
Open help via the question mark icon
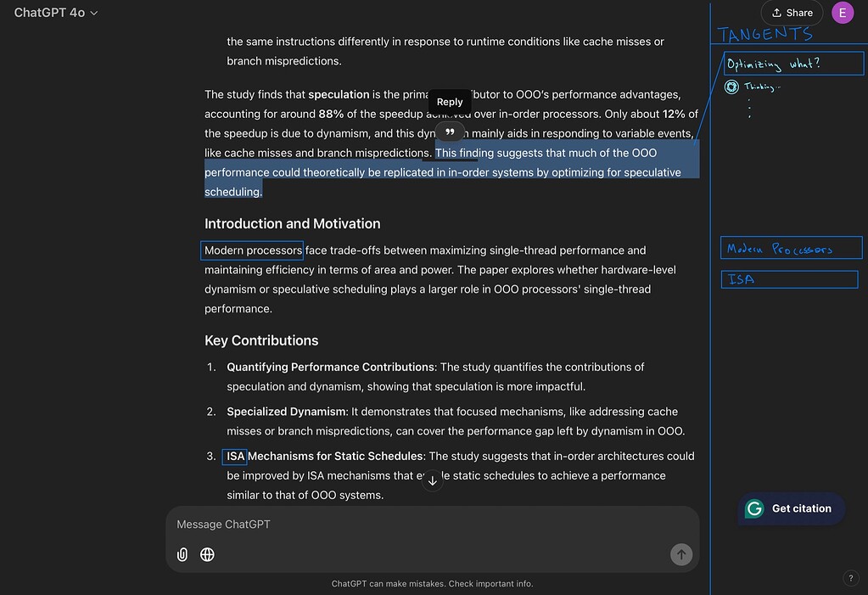tap(851, 577)
